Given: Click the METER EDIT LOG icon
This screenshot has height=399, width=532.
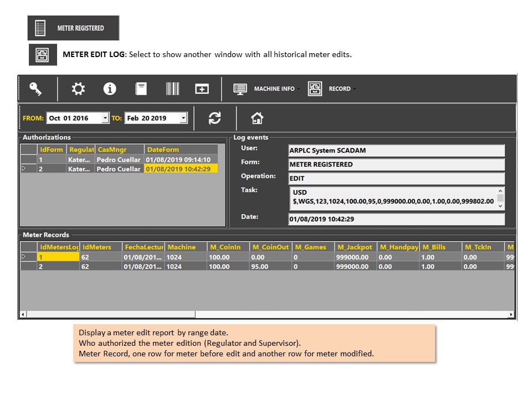Looking at the screenshot, I should point(43,55).
